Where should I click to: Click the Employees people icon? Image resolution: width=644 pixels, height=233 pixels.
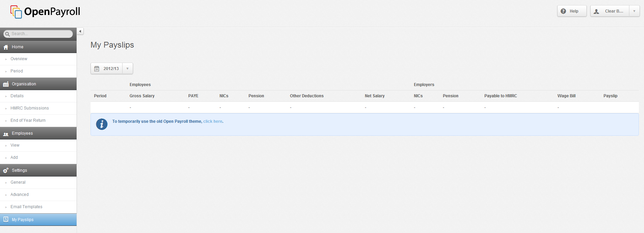tap(6, 134)
